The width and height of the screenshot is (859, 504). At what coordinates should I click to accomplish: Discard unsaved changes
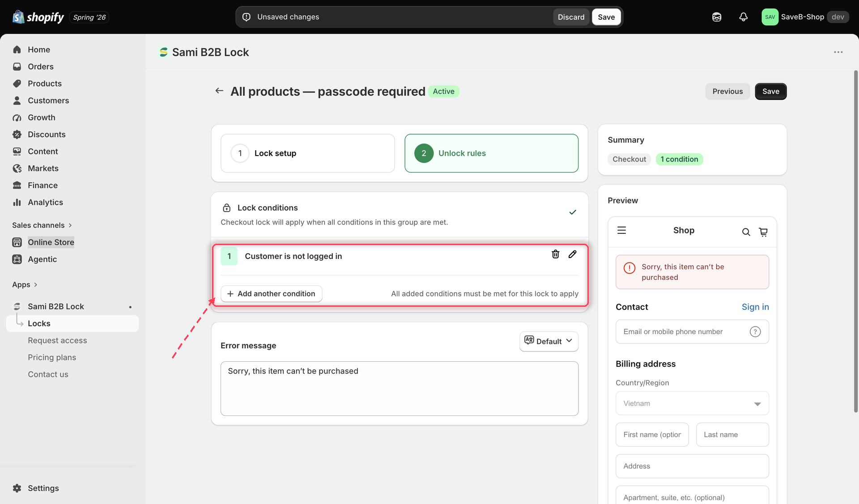571,17
